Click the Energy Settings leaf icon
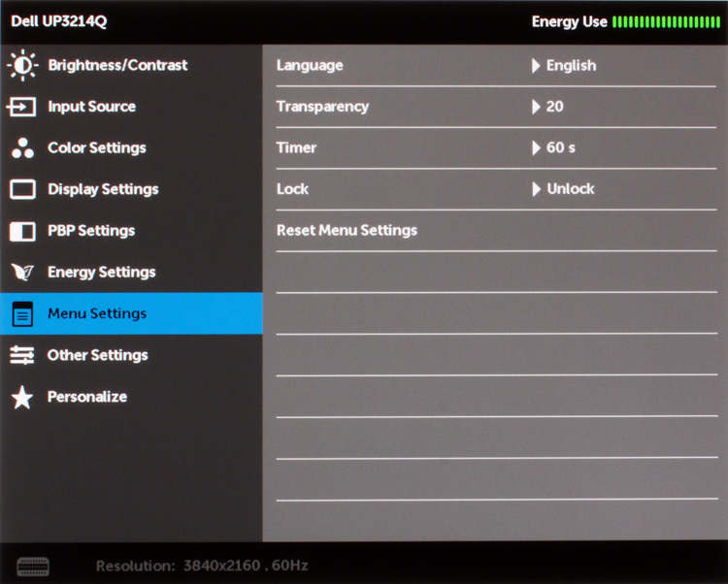 pos(22,272)
